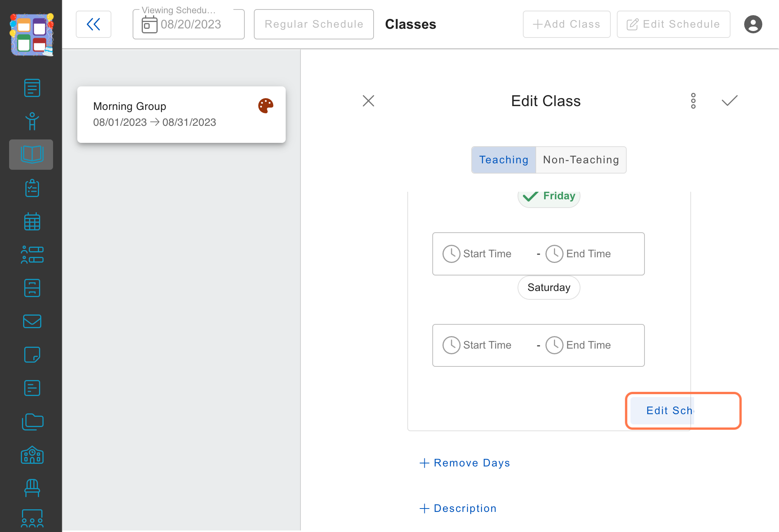This screenshot has width=779, height=532.
Task: Open the chair seating icon
Action: (32, 488)
